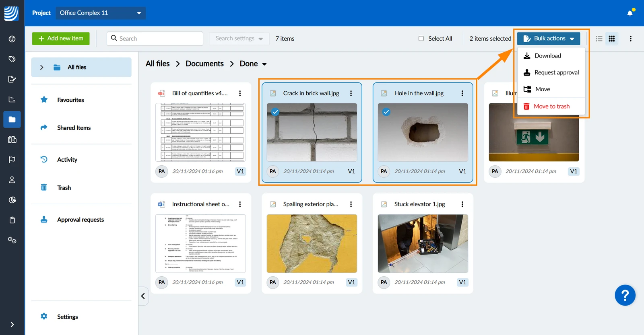Deselect Hole in the wall image

(386, 112)
